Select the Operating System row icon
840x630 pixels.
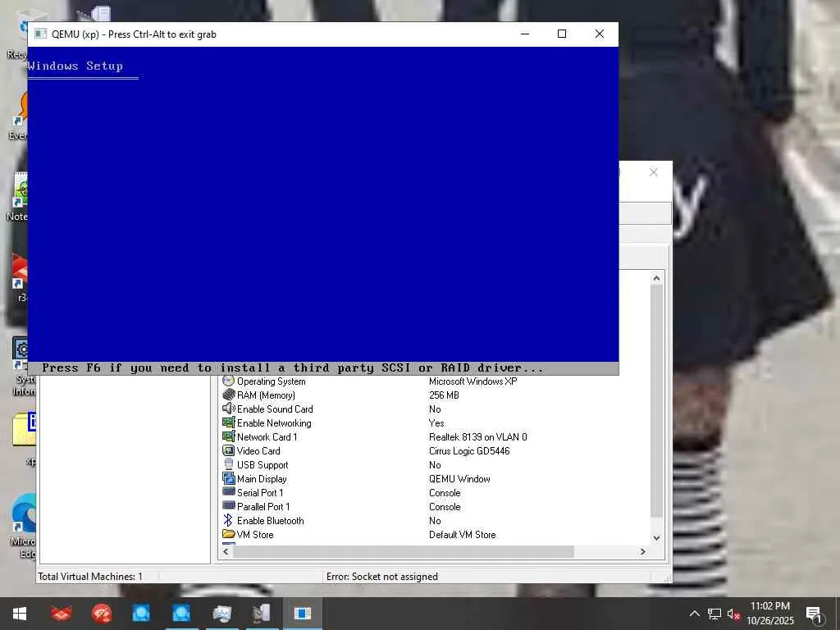click(x=229, y=381)
